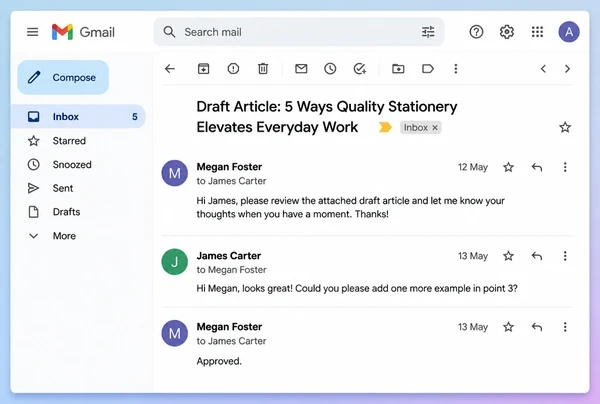Star James Carter's 13 May message

pyautogui.click(x=509, y=256)
